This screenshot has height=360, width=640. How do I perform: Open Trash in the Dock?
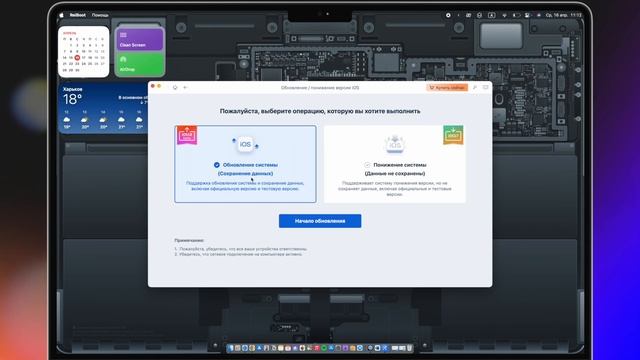409,348
